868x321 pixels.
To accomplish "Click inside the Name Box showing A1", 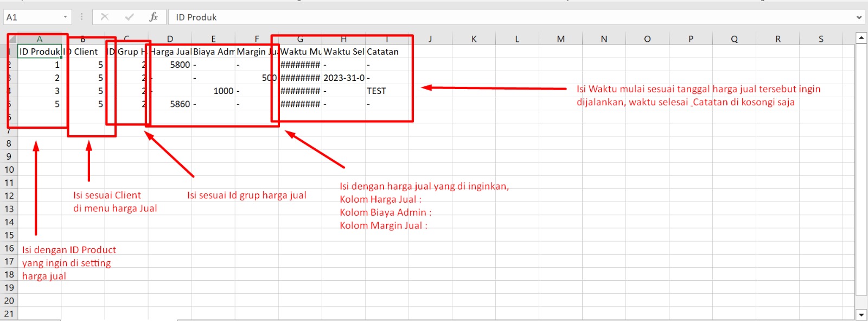I will (33, 17).
